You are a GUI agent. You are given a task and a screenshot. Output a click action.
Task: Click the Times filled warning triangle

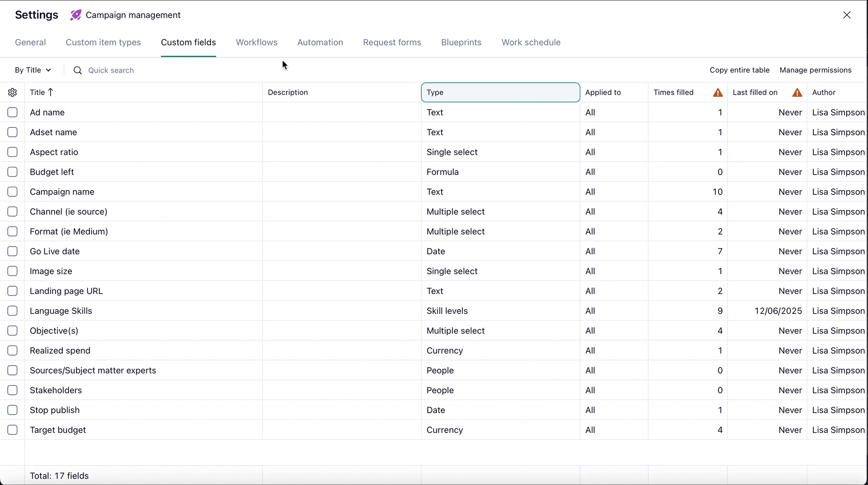[718, 93]
